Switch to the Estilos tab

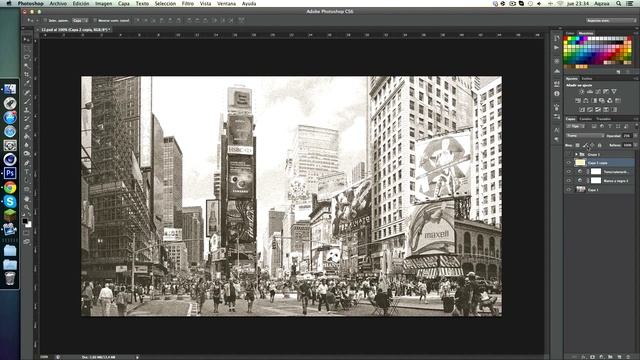coord(587,78)
